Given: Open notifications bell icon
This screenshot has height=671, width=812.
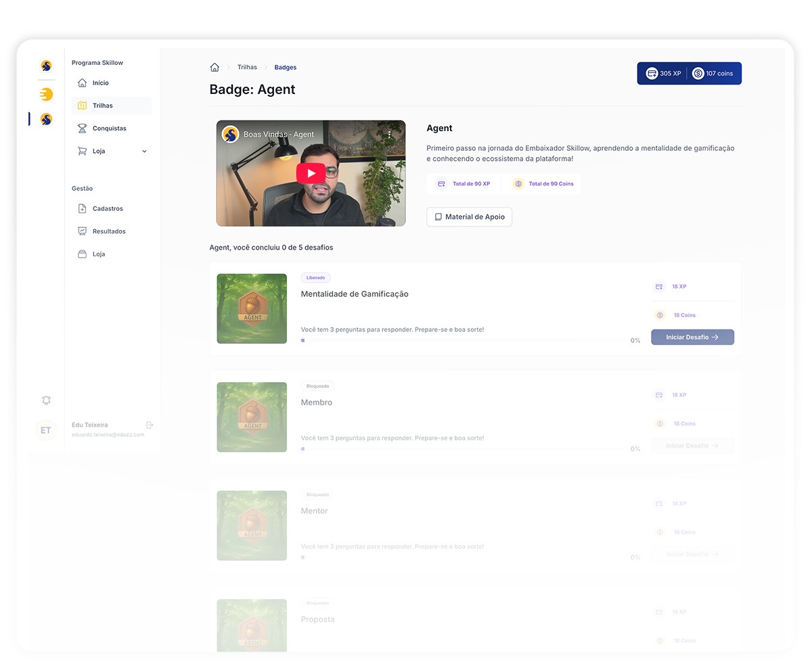Looking at the screenshot, I should click(x=46, y=400).
